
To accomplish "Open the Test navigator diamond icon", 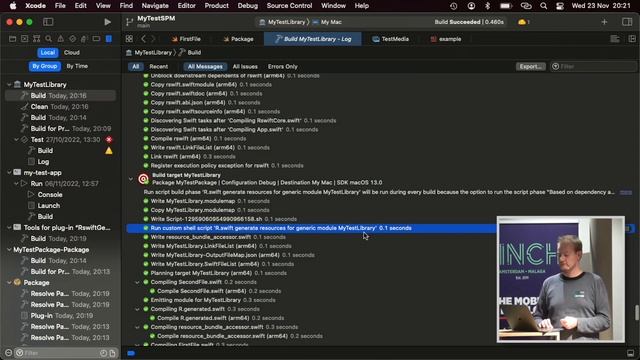I will click(72, 39).
